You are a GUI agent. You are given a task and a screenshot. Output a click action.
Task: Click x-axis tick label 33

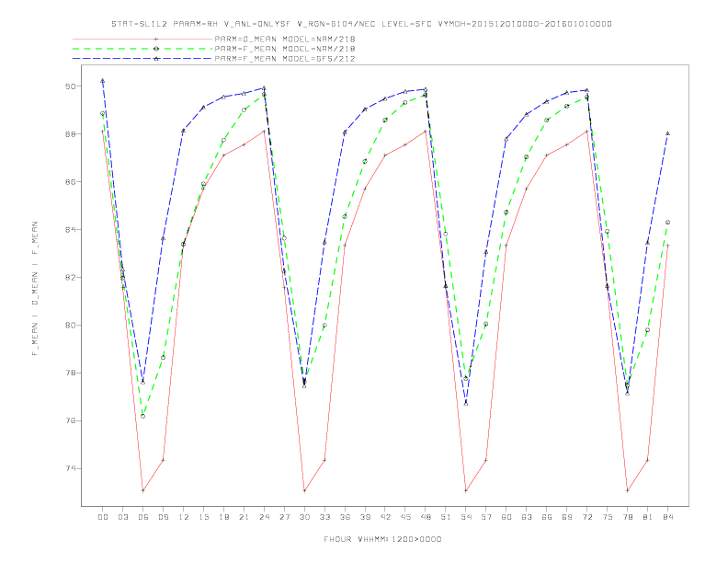[x=324, y=517]
